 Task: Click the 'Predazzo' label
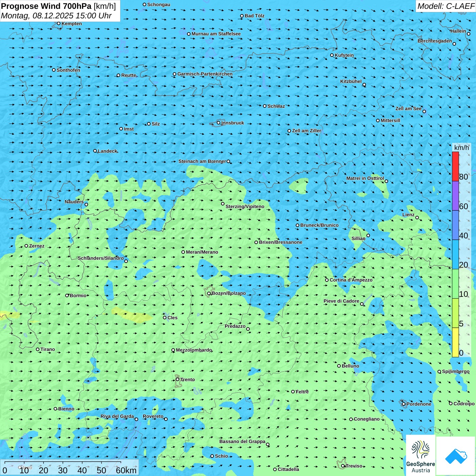click(x=235, y=326)
